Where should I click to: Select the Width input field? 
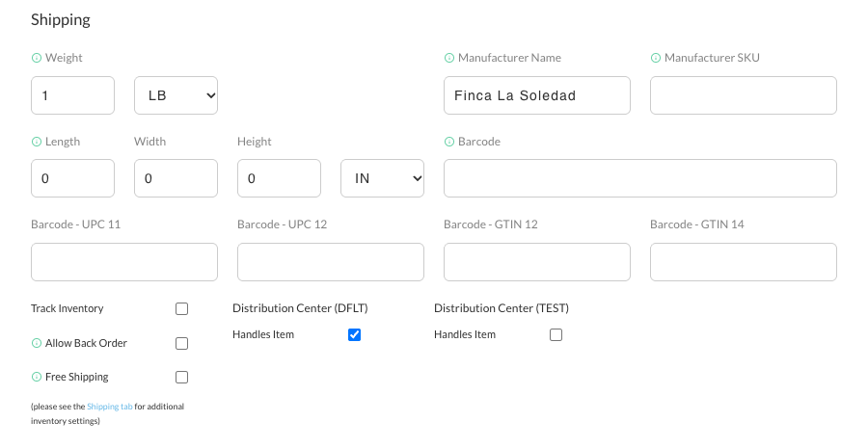pos(176,178)
